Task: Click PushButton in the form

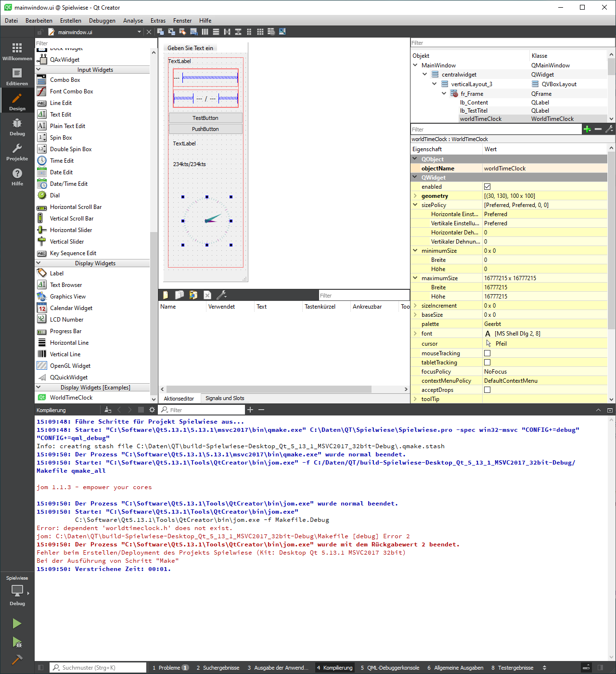Action: click(205, 129)
